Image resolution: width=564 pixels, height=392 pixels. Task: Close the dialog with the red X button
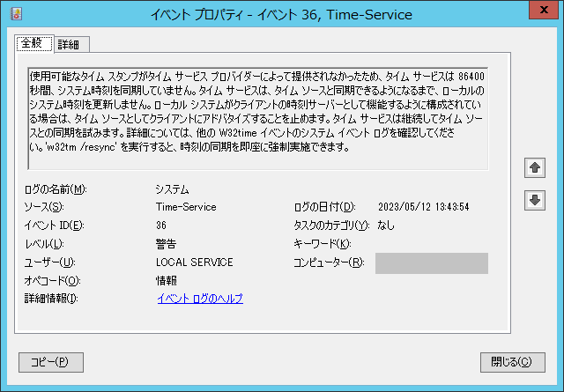click(x=544, y=11)
